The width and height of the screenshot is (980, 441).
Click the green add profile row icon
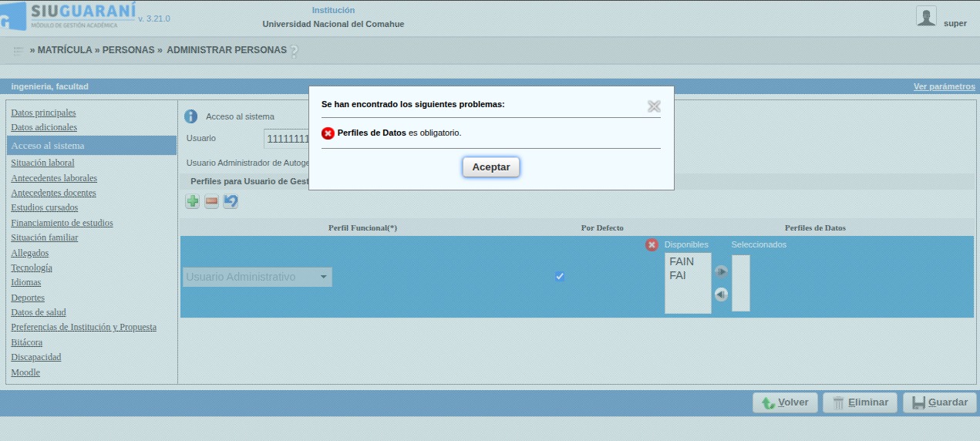(193, 201)
